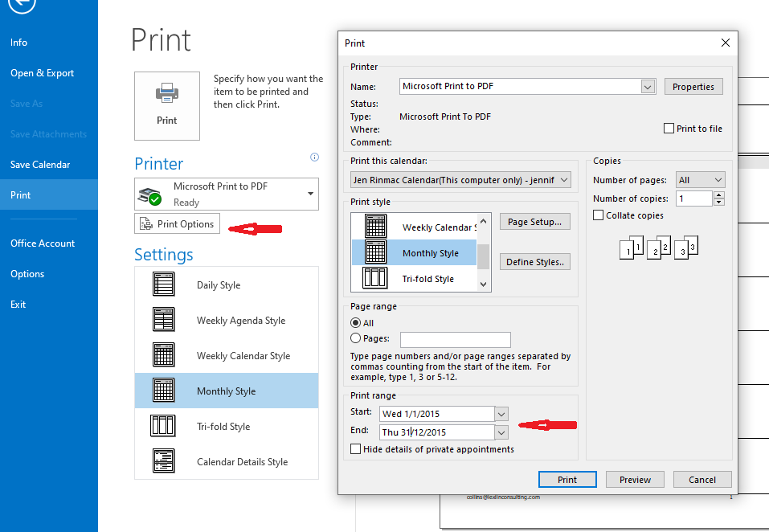Click the Start date field Wed 1/1/2015

click(x=437, y=414)
